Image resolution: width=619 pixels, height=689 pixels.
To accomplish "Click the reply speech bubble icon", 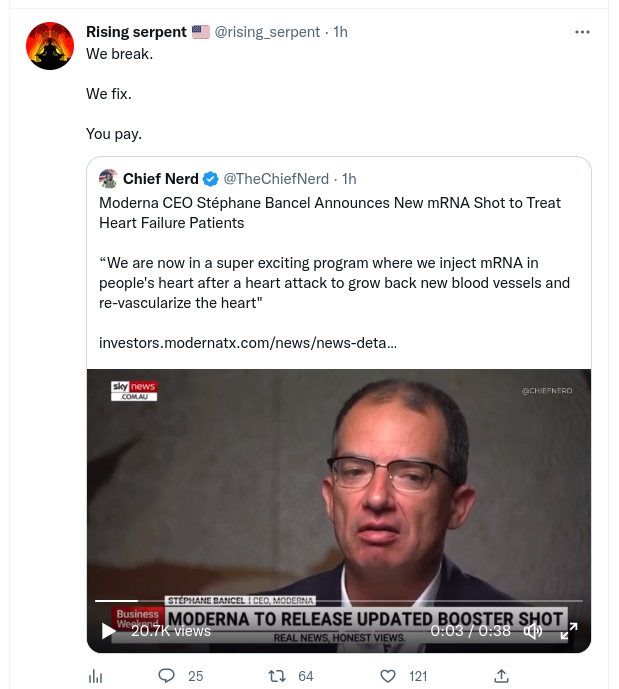I will click(167, 676).
